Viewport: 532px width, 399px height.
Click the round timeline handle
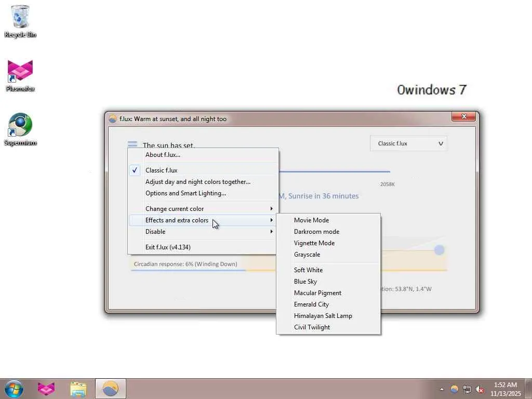(439, 250)
